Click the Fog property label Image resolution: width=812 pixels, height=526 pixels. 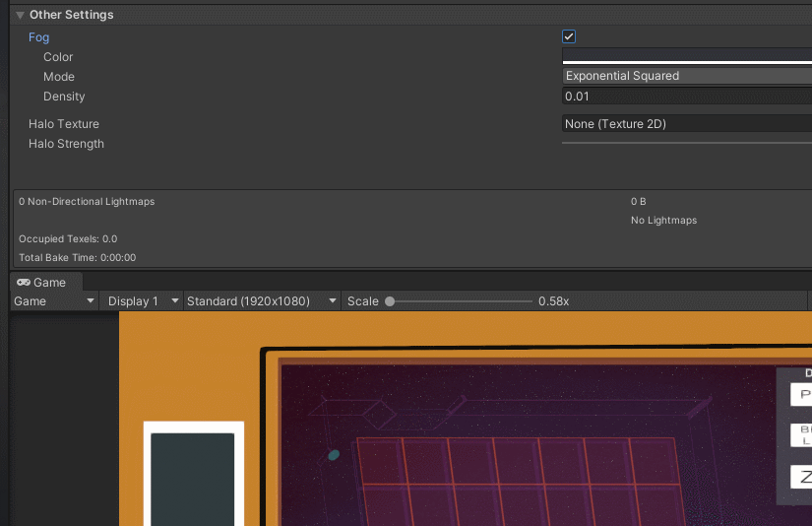[x=38, y=37]
